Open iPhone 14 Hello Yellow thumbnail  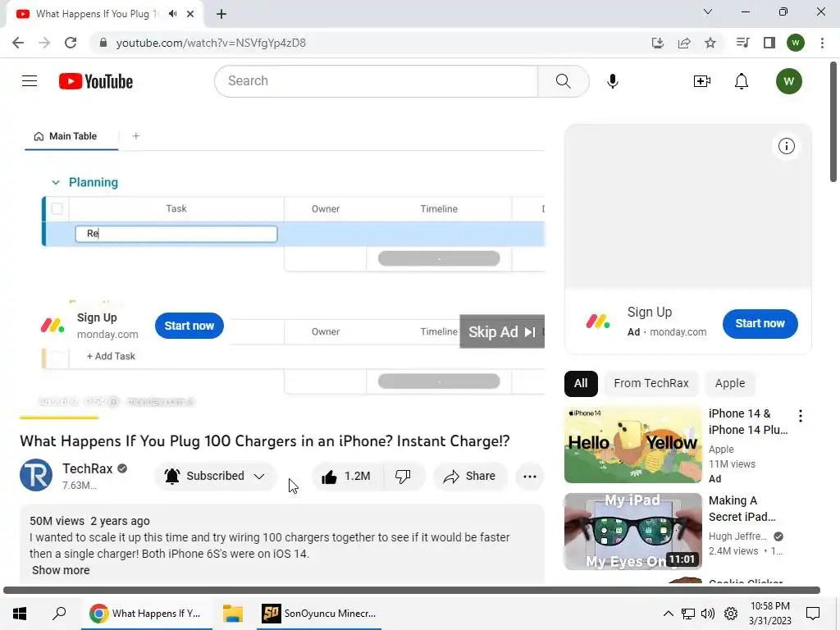[632, 444]
